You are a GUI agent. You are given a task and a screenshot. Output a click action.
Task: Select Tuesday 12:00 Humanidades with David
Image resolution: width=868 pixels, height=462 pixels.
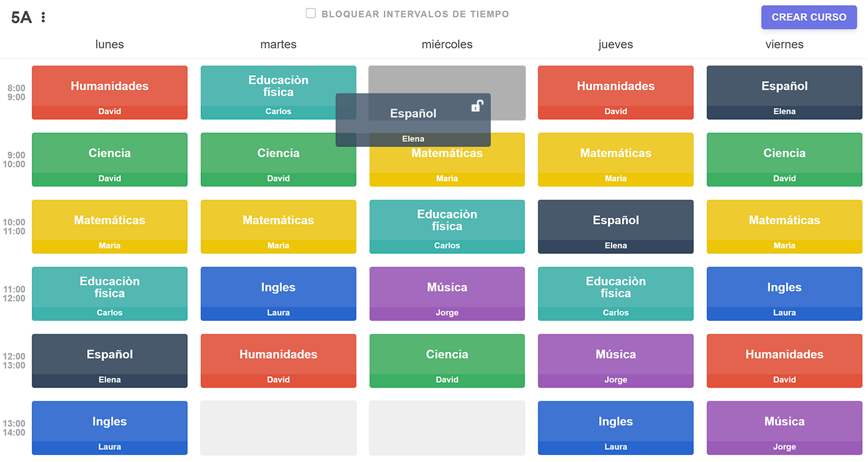click(278, 360)
